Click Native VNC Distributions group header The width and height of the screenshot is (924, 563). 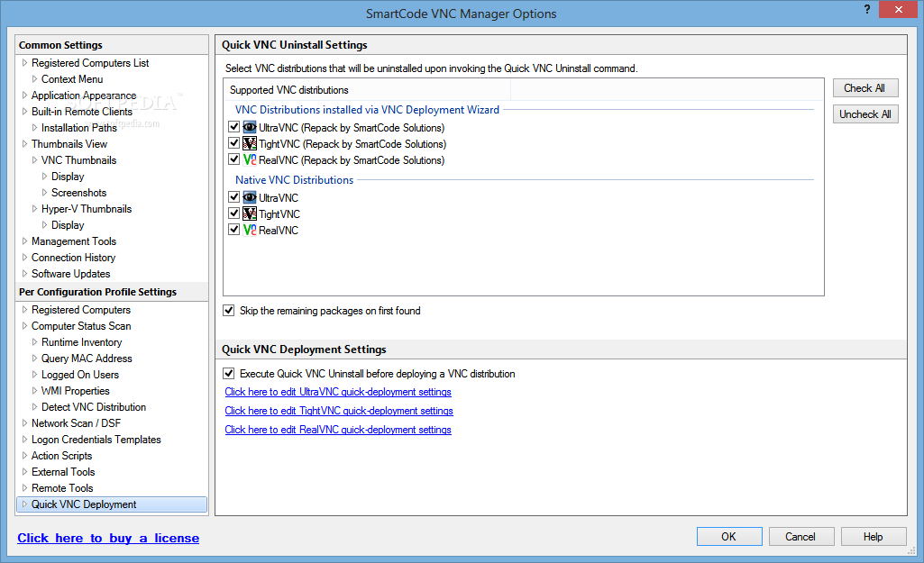click(295, 179)
